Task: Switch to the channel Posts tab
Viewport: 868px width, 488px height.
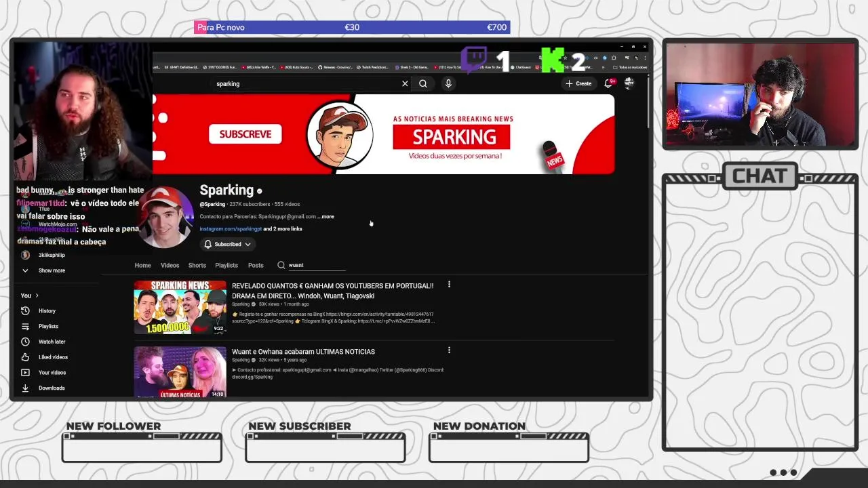Action: (x=256, y=265)
